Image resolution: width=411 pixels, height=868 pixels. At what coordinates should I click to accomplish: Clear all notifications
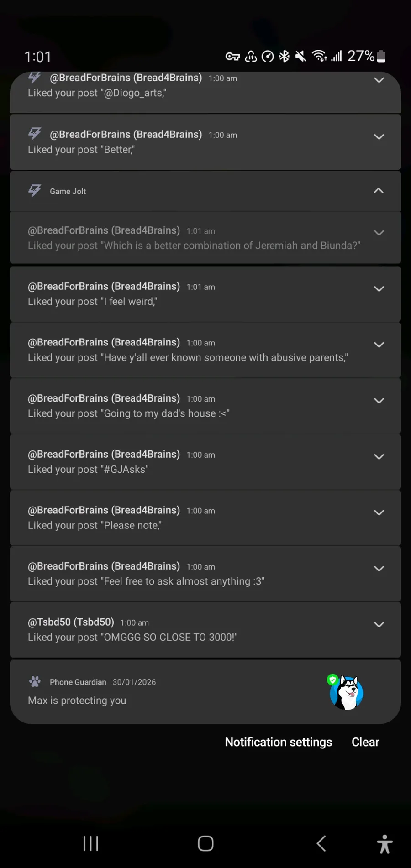click(x=365, y=742)
